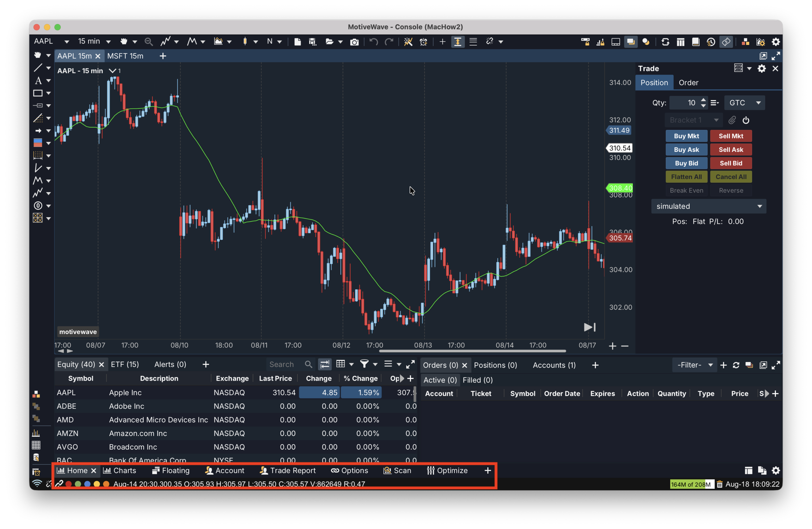The height and width of the screenshot is (529, 812).
Task: Click the Buy Ask button
Action: pos(686,150)
